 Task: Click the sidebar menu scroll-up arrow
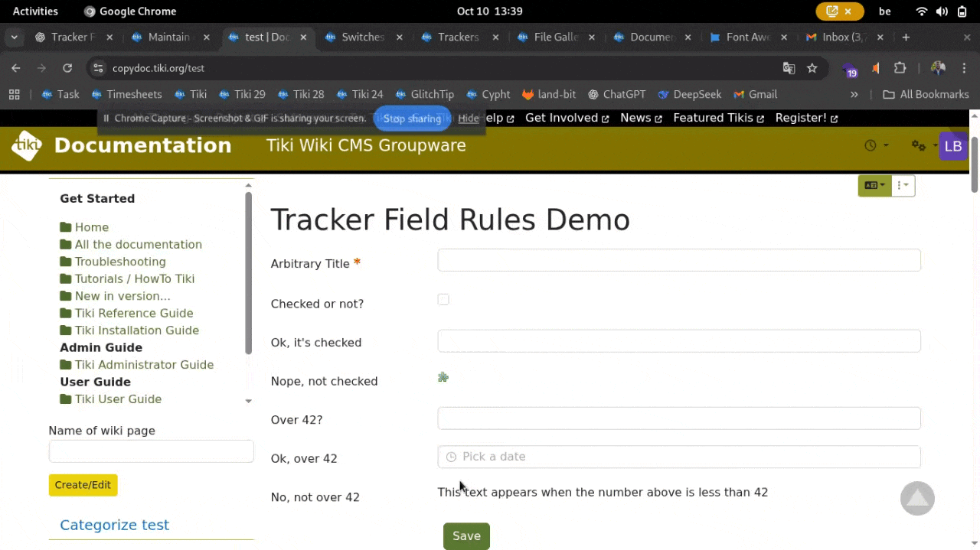click(x=248, y=186)
